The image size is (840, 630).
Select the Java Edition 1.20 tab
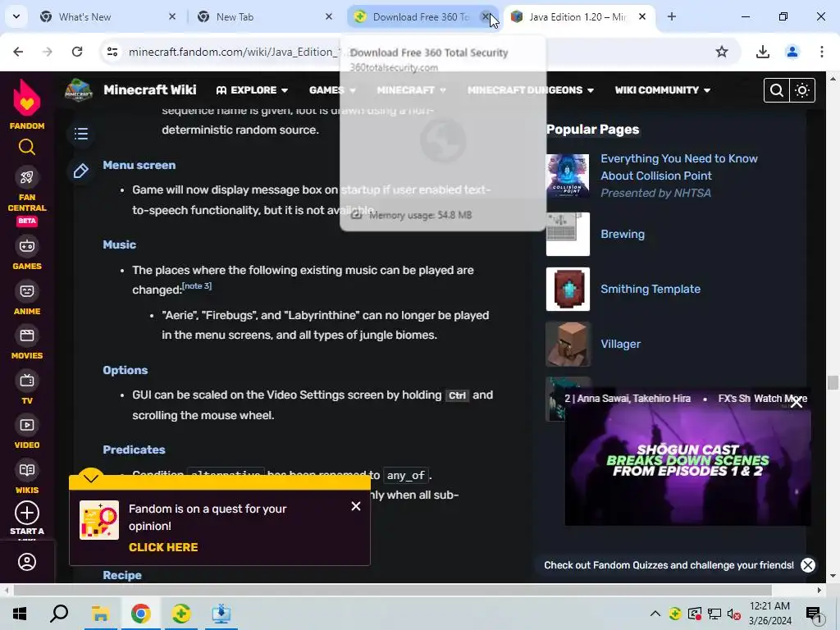(x=577, y=16)
